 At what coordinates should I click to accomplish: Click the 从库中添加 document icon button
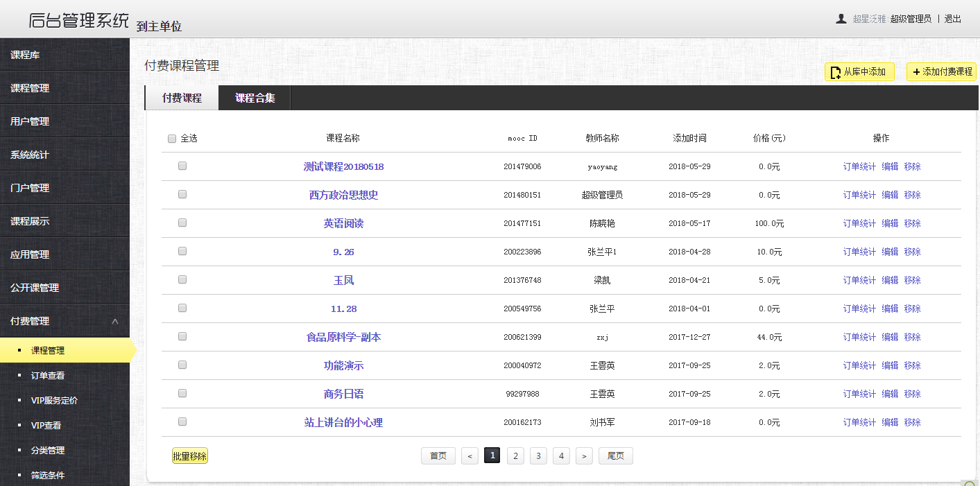point(836,72)
